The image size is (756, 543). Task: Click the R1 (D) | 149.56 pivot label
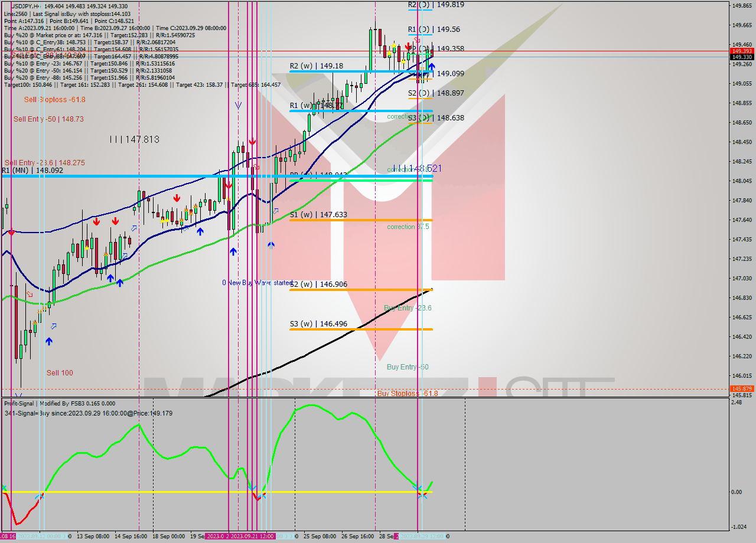pyautogui.click(x=434, y=29)
